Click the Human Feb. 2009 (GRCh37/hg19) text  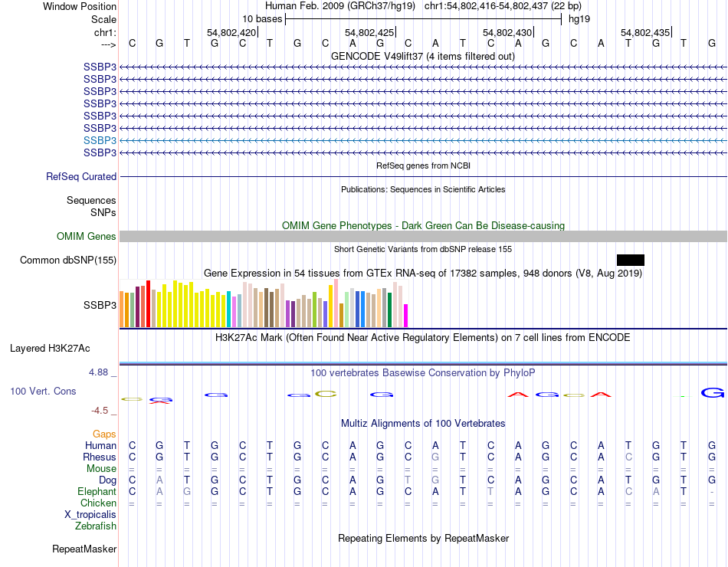click(x=341, y=6)
